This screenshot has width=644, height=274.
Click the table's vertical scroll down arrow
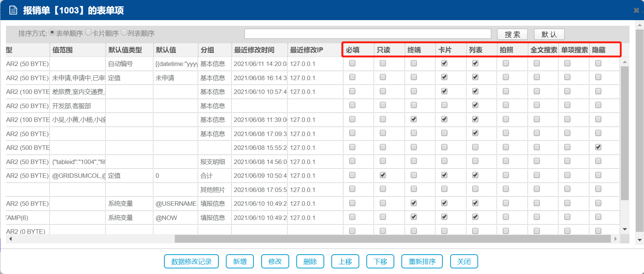pos(625,229)
